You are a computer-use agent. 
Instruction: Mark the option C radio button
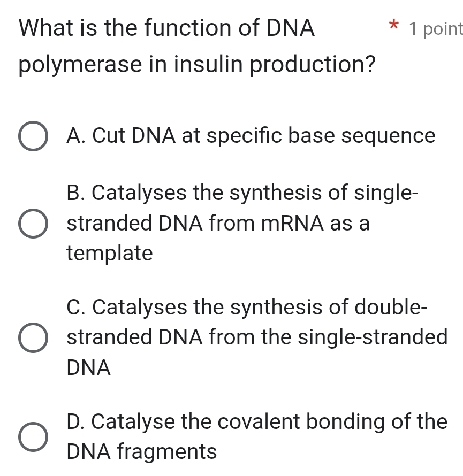(33, 338)
